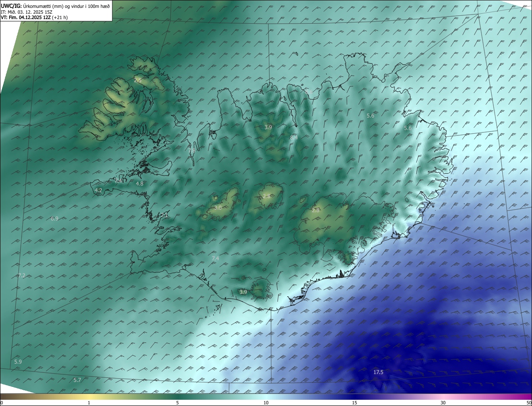532x406 pixels.
Task: Click the 2.8 value on Vatnajökull glacier
Action: point(315,210)
